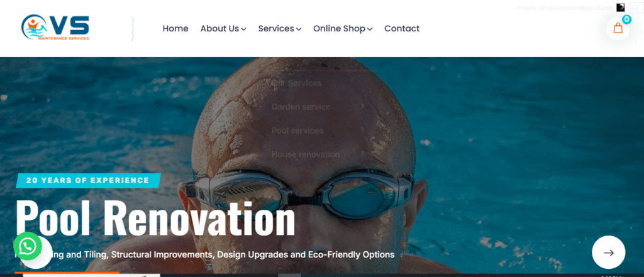Expand the Online Shop dropdown menu
The width and height of the screenshot is (644, 277).
[x=343, y=29]
